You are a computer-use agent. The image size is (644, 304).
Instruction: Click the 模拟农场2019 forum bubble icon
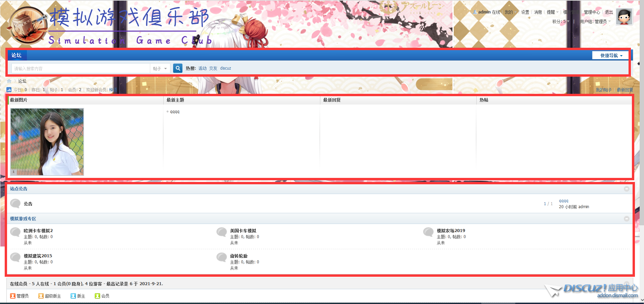(x=428, y=232)
